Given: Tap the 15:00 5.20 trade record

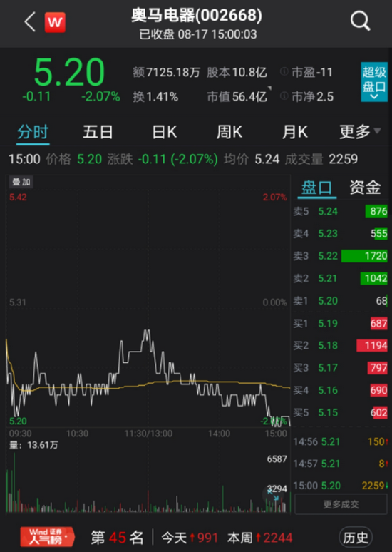Looking at the screenshot, I should [341, 486].
